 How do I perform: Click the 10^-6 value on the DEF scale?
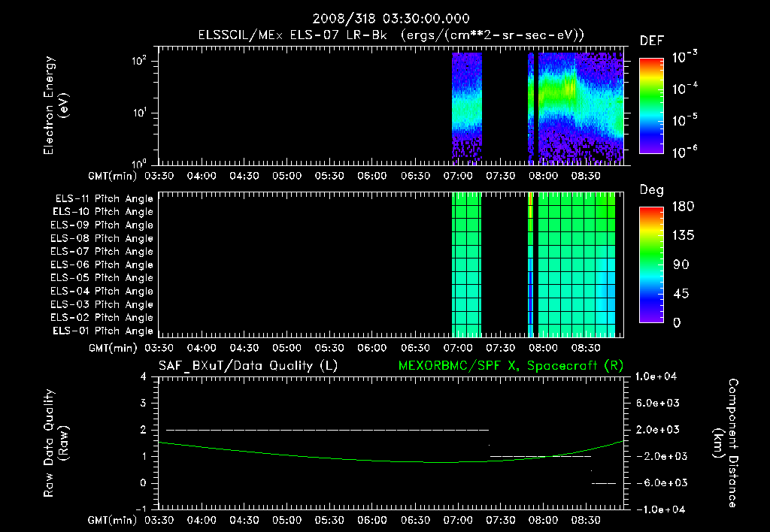684,152
